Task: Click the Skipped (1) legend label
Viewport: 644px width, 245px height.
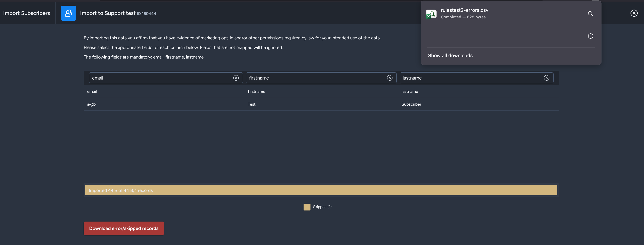Action: 322,207
